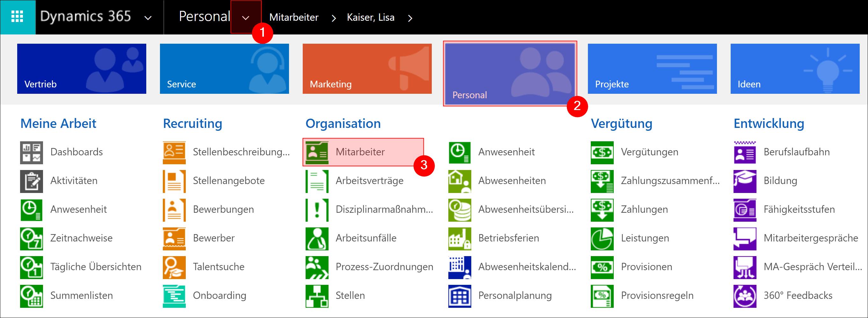
Task: Open the Onboarding icon
Action: [174, 296]
